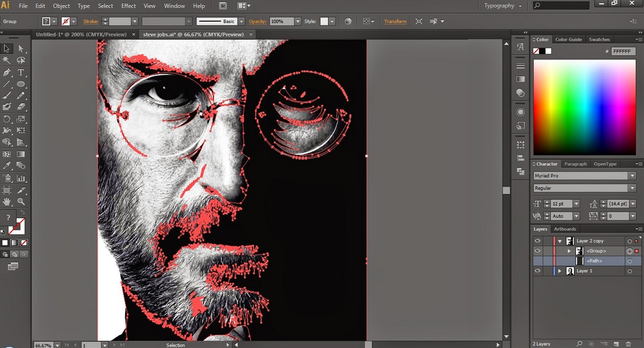Viewport: 644px width, 348px height.
Task: Hide Layer 1 with its eye icon
Action: click(x=537, y=270)
